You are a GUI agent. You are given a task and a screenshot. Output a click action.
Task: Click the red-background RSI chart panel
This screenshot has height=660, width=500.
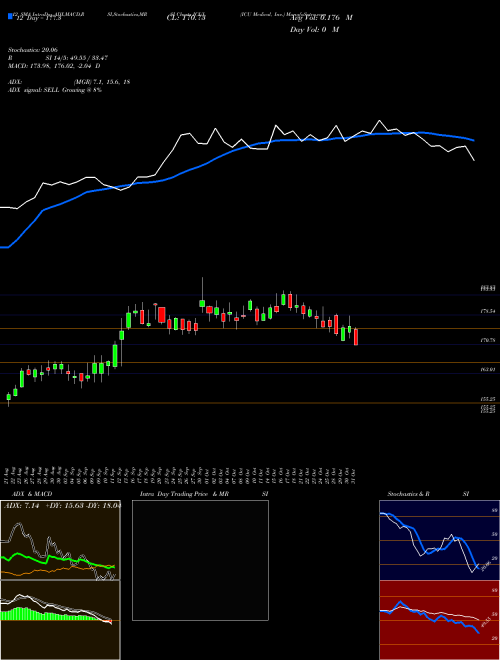(x=439, y=620)
